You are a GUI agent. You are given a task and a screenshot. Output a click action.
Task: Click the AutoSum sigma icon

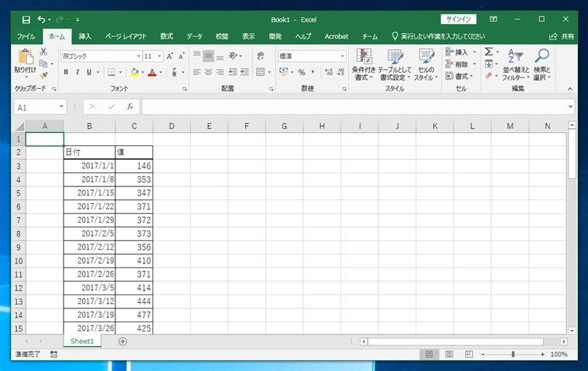click(x=488, y=52)
